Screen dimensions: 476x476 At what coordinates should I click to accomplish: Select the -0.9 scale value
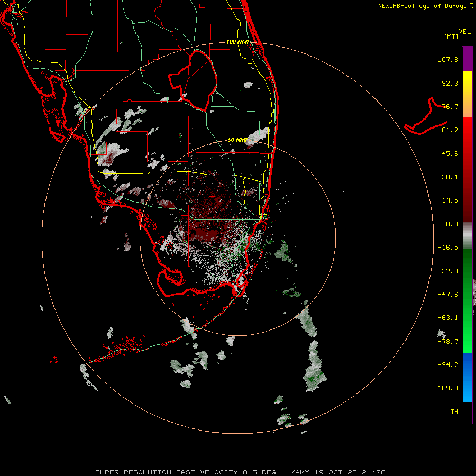point(450,224)
